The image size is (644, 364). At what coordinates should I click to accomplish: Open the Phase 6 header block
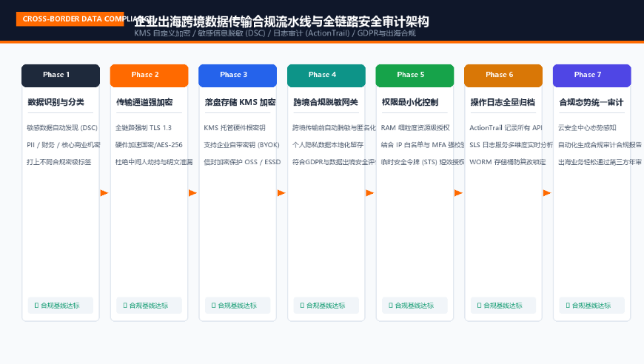pos(503,75)
